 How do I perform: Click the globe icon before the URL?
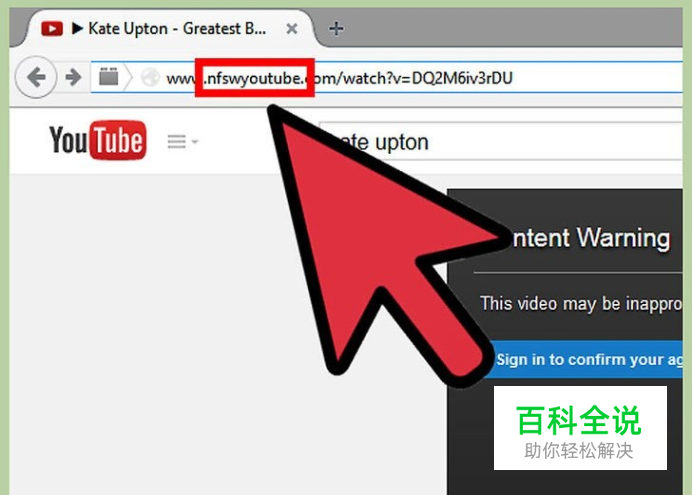tap(150, 78)
